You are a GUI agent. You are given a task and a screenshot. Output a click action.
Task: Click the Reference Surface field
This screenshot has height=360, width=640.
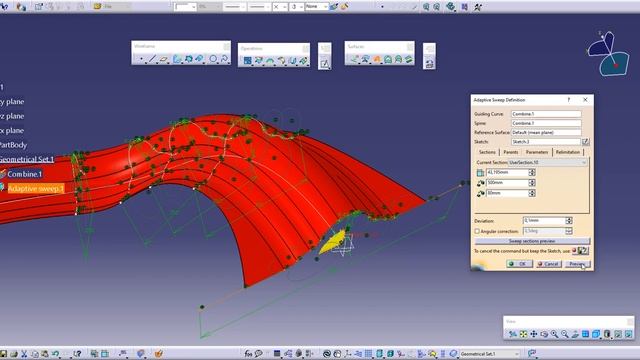tap(546, 133)
